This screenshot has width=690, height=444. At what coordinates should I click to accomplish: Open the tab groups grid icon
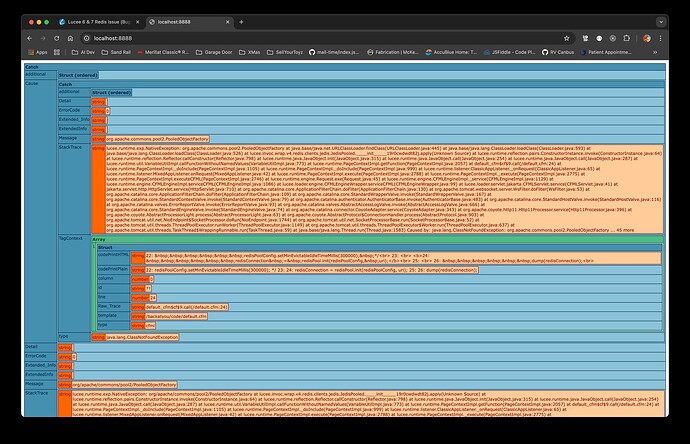pos(57,52)
